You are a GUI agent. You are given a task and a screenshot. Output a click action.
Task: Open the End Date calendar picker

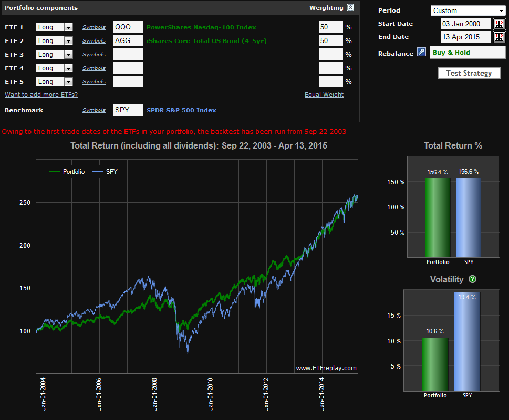click(x=498, y=37)
